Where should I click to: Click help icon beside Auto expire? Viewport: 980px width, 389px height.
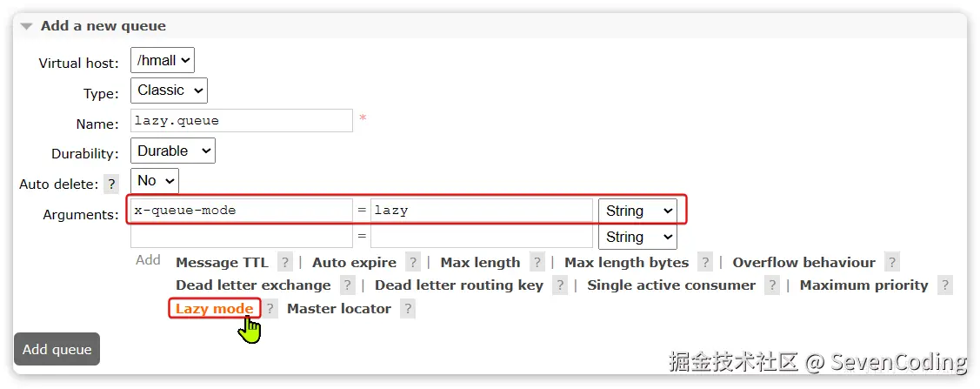point(413,263)
